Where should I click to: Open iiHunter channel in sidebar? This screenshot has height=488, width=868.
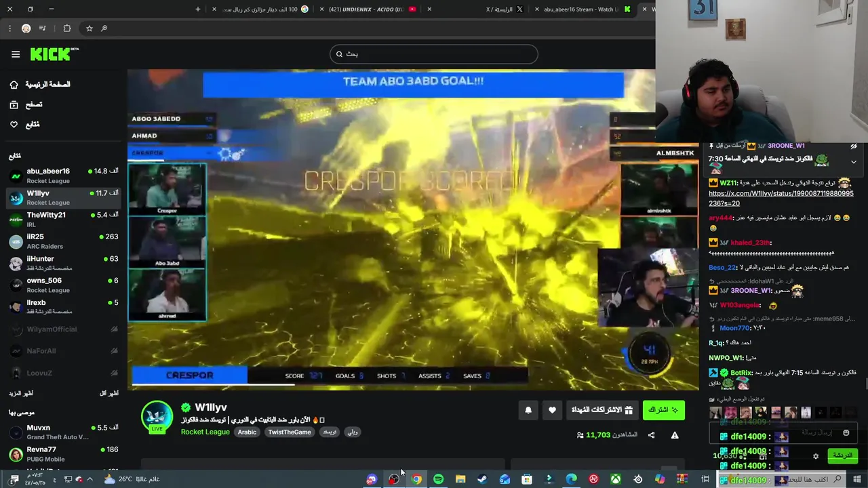64,263
